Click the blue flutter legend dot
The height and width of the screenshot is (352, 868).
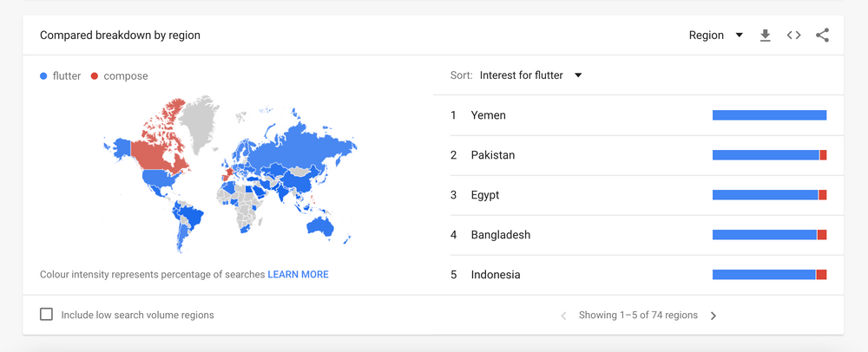pos(44,76)
